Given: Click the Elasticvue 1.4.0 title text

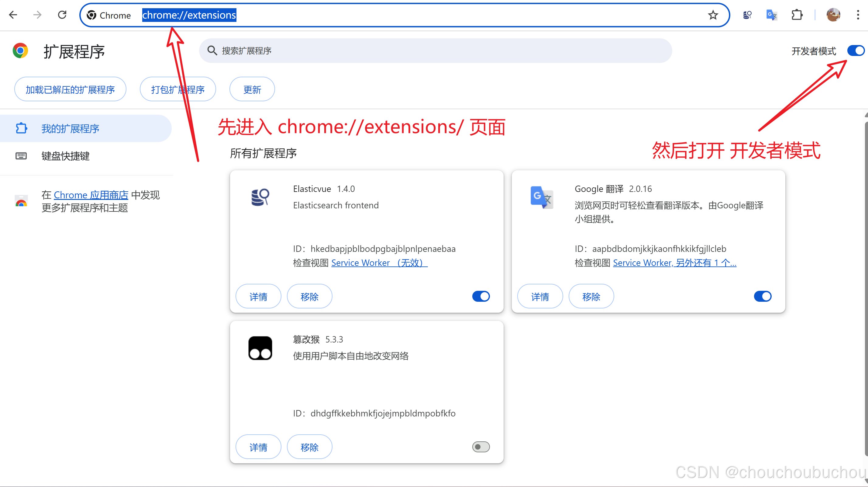Looking at the screenshot, I should click(x=324, y=189).
